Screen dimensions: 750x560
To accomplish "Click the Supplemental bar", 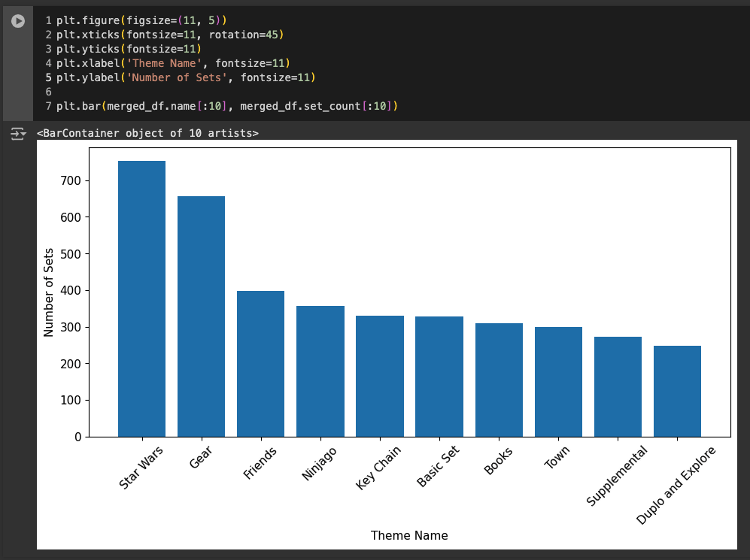I will 618,386.
